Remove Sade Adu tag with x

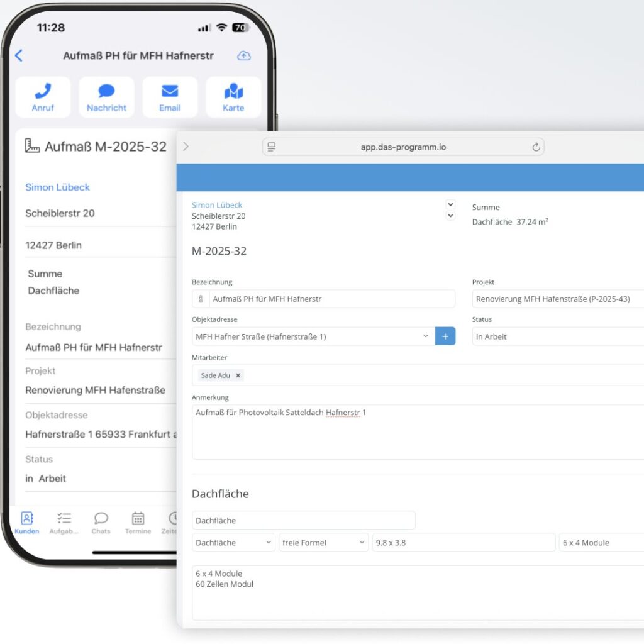(x=238, y=375)
